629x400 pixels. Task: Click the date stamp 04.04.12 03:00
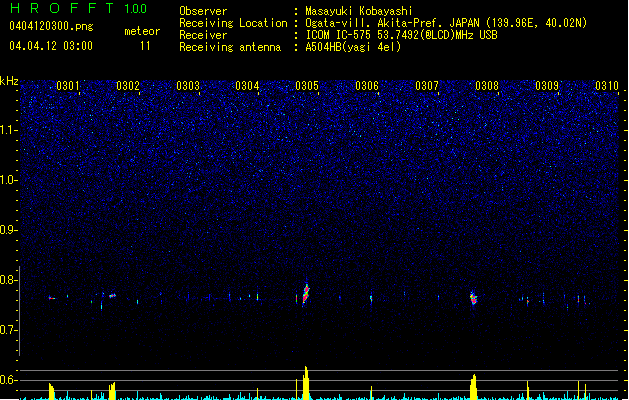click(51, 46)
